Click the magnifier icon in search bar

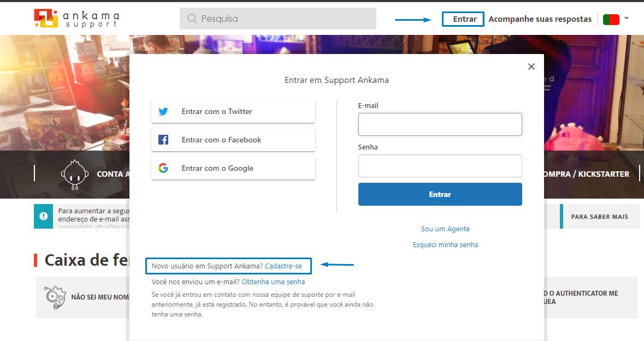[192, 19]
